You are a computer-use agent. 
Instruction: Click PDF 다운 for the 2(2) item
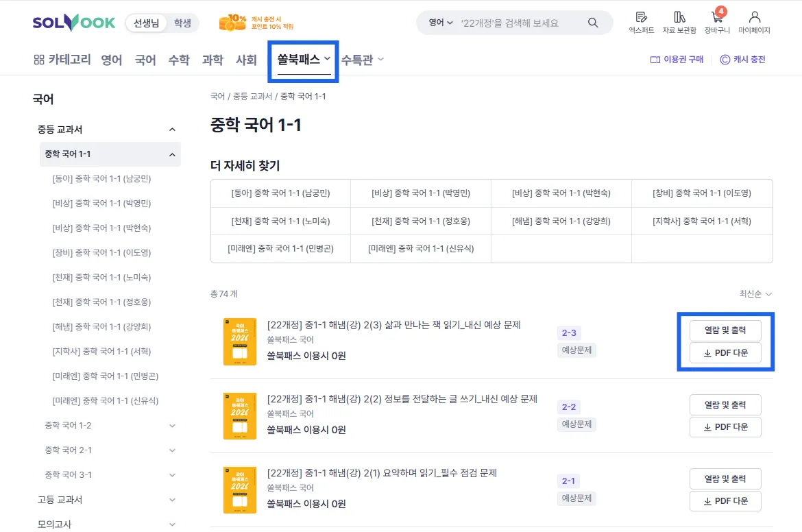(725, 427)
